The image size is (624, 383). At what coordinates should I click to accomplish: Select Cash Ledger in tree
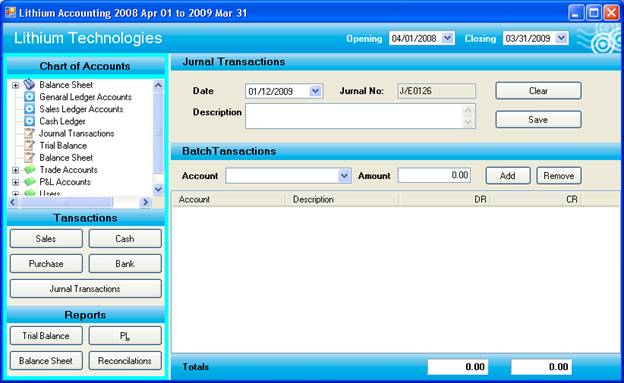click(62, 121)
